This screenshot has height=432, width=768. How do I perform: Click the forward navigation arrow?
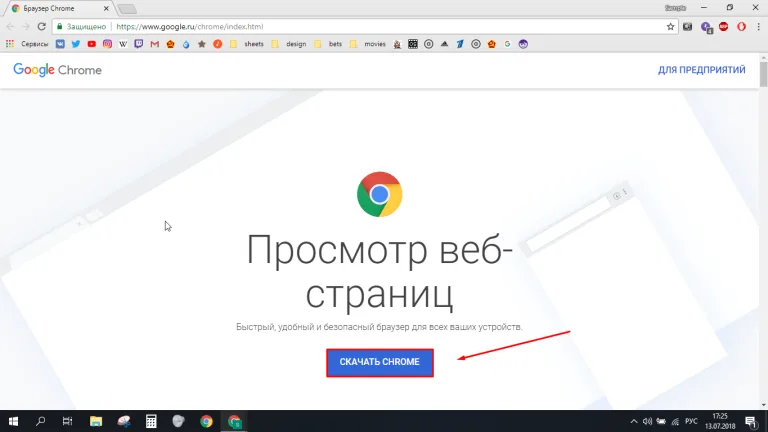(x=26, y=26)
